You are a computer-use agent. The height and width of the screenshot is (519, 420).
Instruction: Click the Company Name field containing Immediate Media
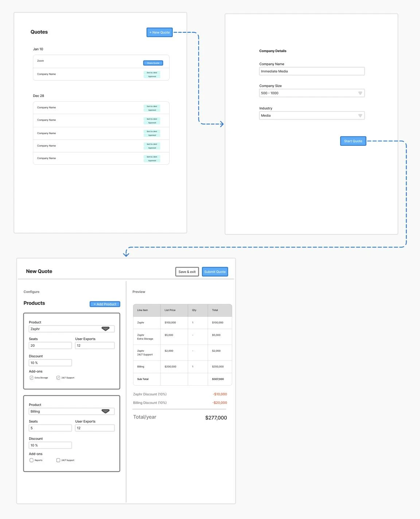coord(312,71)
